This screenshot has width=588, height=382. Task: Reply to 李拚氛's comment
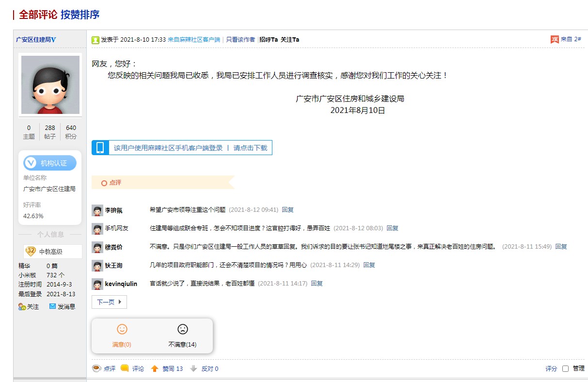pyautogui.click(x=288, y=210)
